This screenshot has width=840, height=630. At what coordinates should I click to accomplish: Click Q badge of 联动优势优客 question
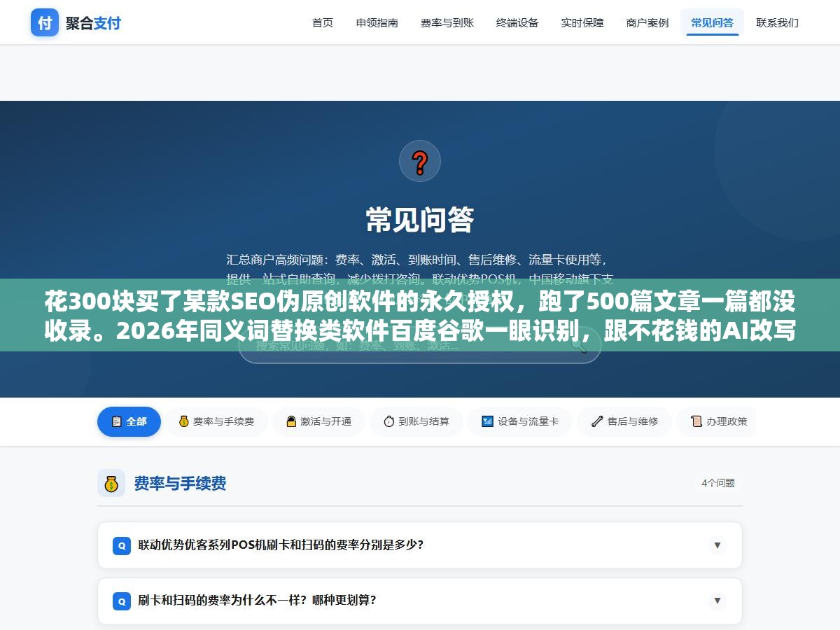[122, 545]
